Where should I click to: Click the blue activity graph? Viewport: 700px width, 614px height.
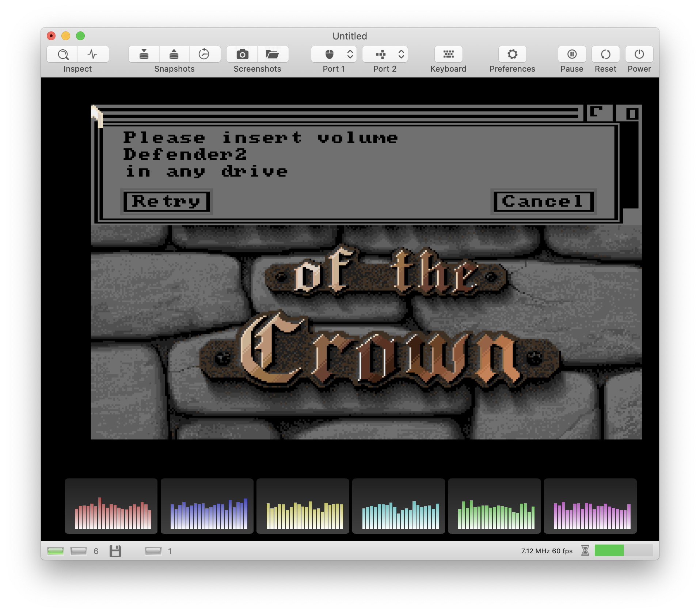point(207,506)
